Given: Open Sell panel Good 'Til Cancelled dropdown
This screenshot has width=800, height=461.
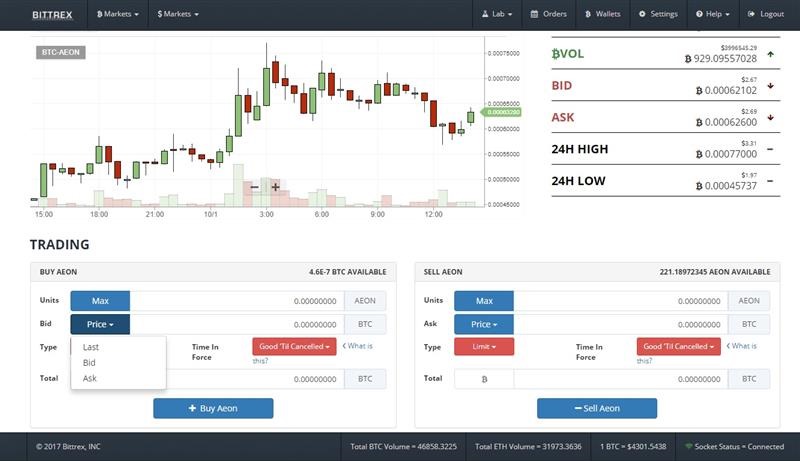Looking at the screenshot, I should pos(679,346).
